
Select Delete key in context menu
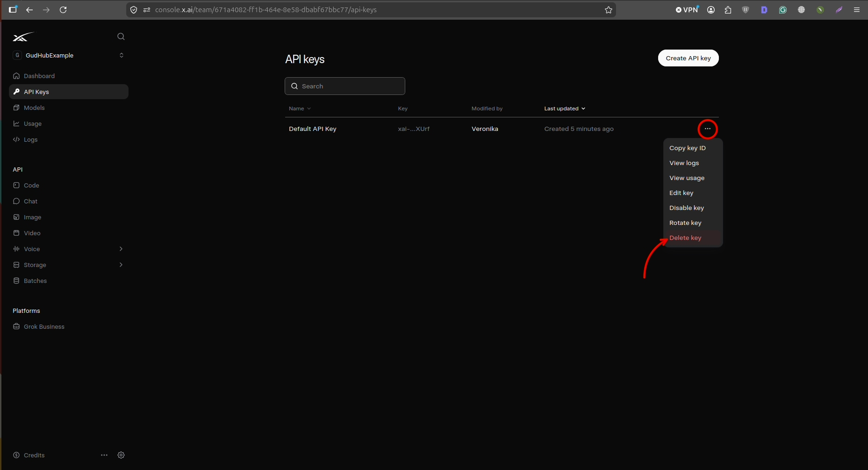tap(693, 238)
